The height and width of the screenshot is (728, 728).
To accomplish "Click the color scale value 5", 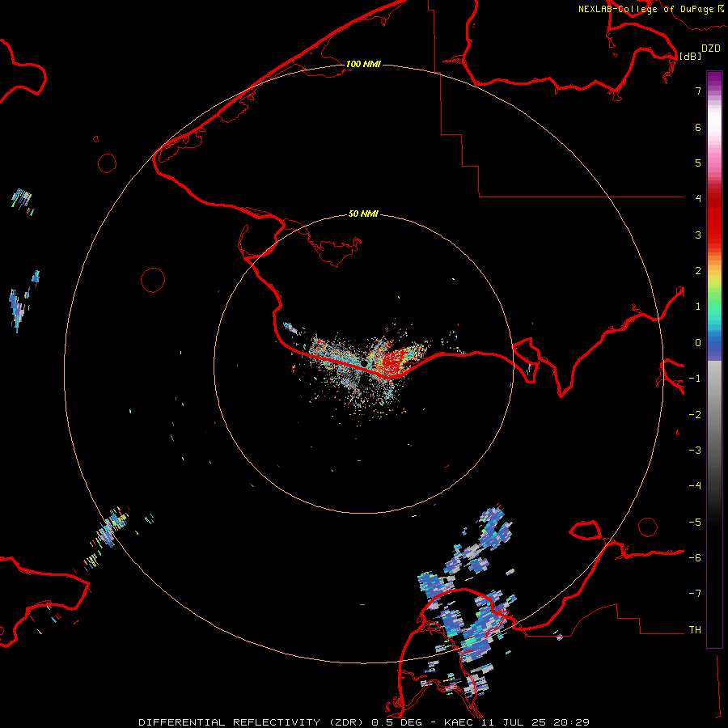I will tap(698, 163).
